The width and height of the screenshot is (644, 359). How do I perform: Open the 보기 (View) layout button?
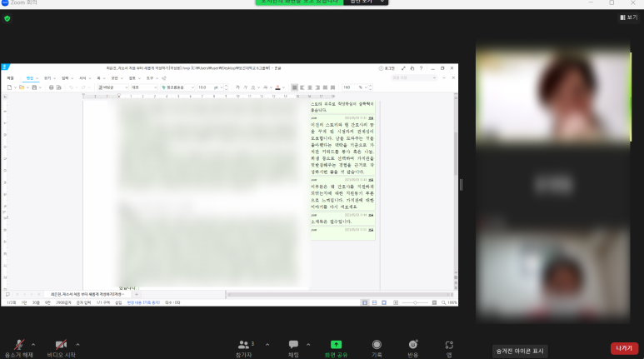coord(628,17)
